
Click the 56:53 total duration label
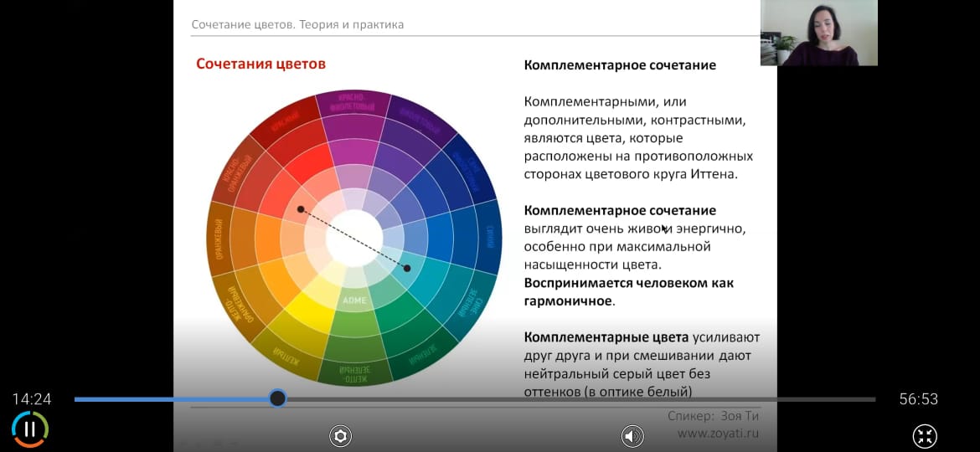(918, 399)
